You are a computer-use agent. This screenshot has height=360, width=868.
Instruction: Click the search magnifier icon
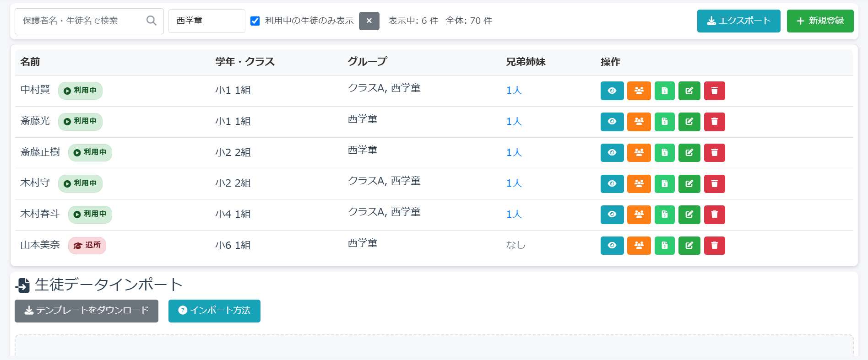click(x=152, y=21)
